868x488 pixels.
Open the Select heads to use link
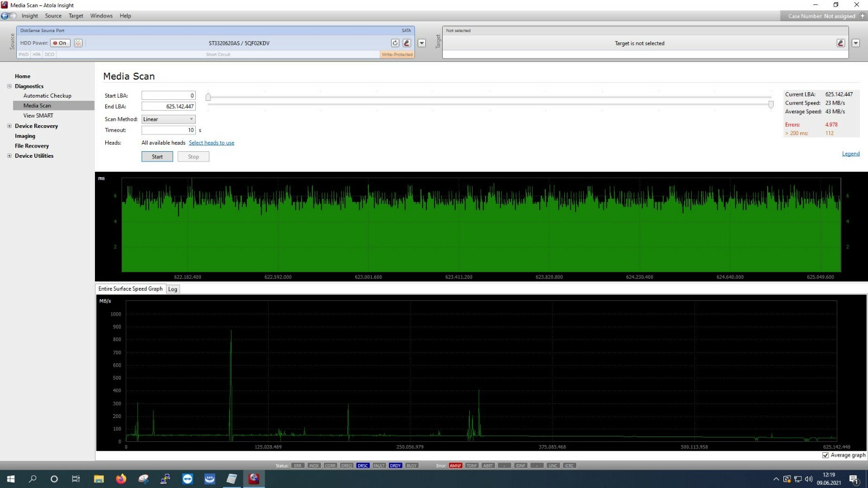(212, 143)
